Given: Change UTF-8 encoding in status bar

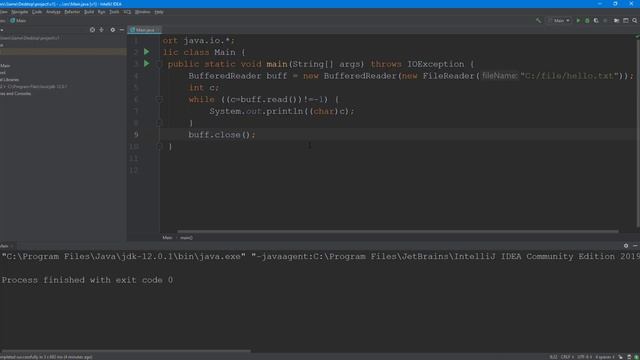Looking at the screenshot, I should (584, 357).
